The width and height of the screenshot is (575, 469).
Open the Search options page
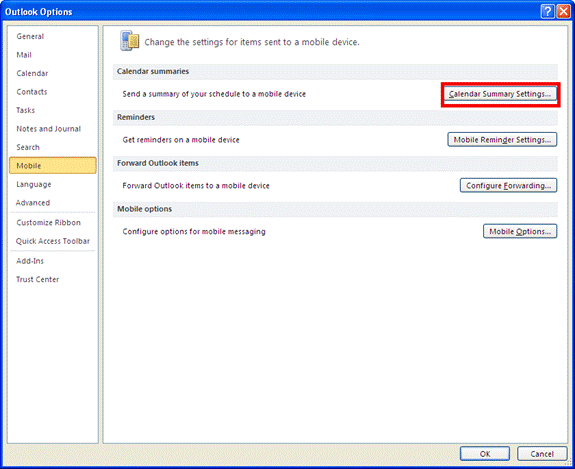(28, 147)
